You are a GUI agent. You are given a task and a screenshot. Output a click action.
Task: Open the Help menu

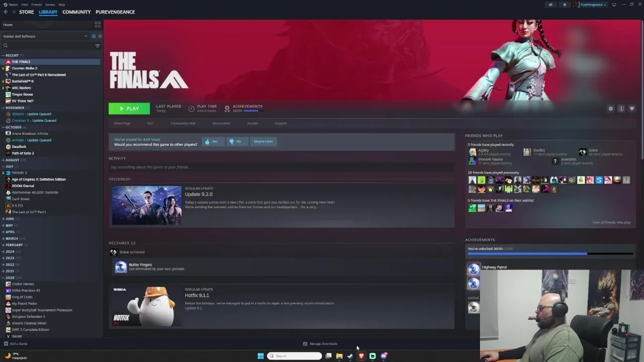point(61,5)
